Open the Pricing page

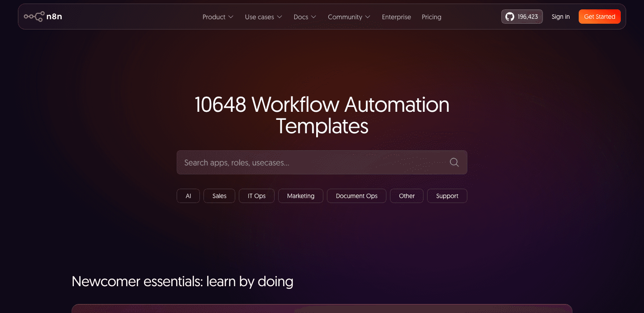432,17
